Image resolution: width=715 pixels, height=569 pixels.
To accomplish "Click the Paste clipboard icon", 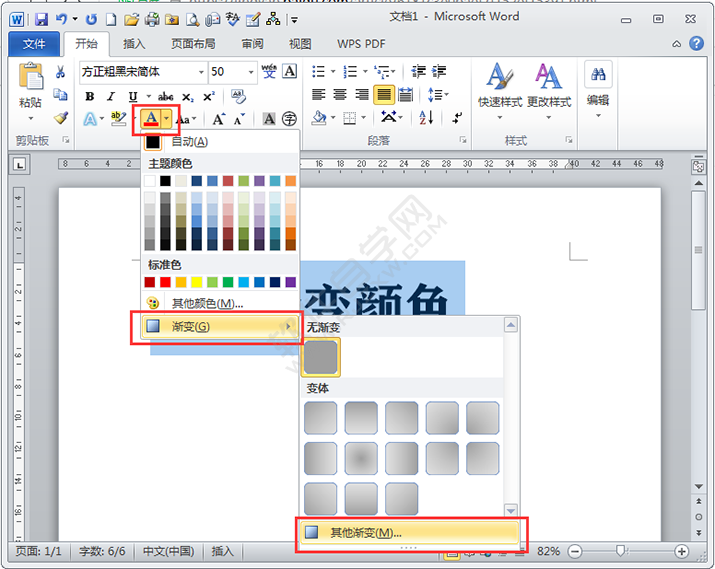I will [31, 76].
